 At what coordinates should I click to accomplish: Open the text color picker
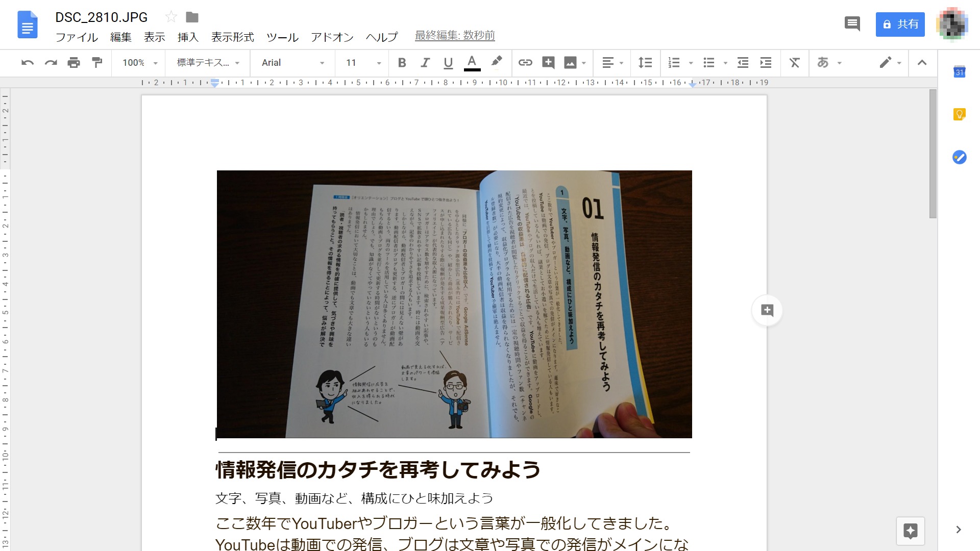pyautogui.click(x=472, y=62)
